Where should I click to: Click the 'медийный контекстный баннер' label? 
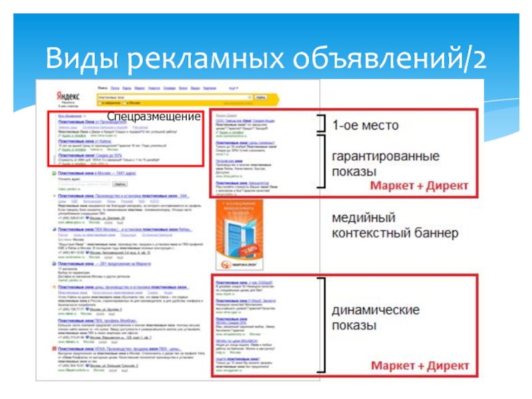(395, 225)
